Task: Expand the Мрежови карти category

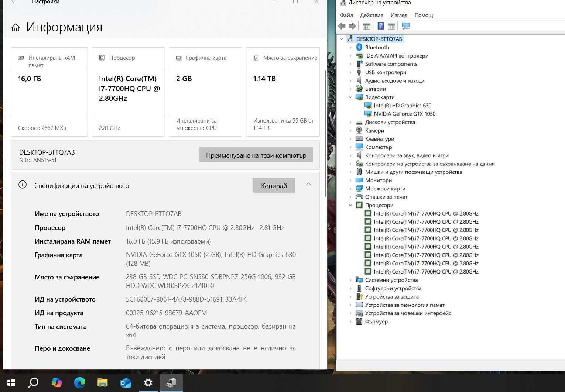Action: [x=350, y=189]
